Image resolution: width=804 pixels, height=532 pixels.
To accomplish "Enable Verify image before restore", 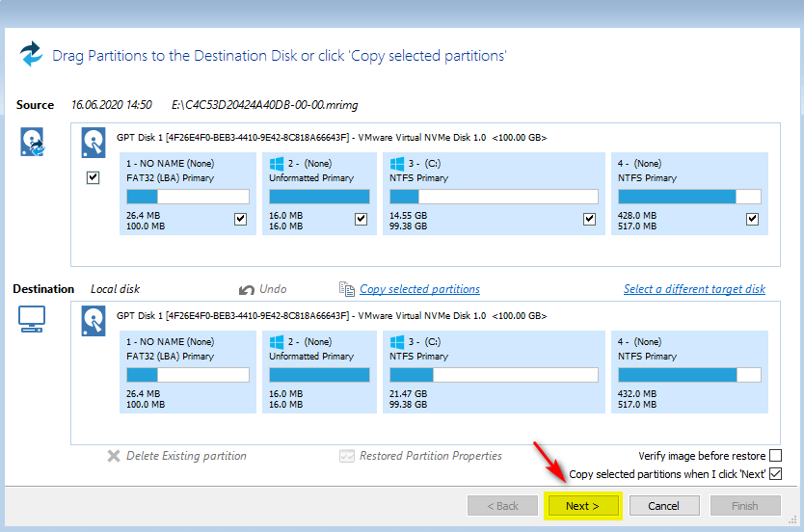I will 776,456.
